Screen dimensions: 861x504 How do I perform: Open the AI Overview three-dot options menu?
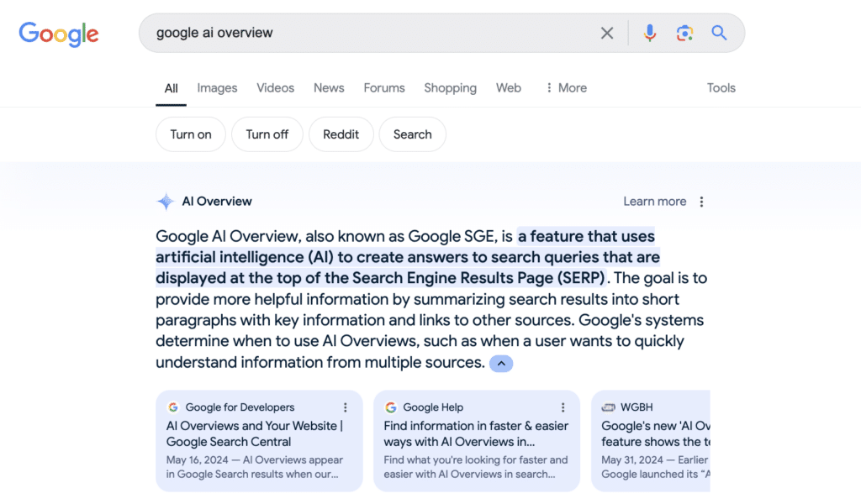(701, 202)
